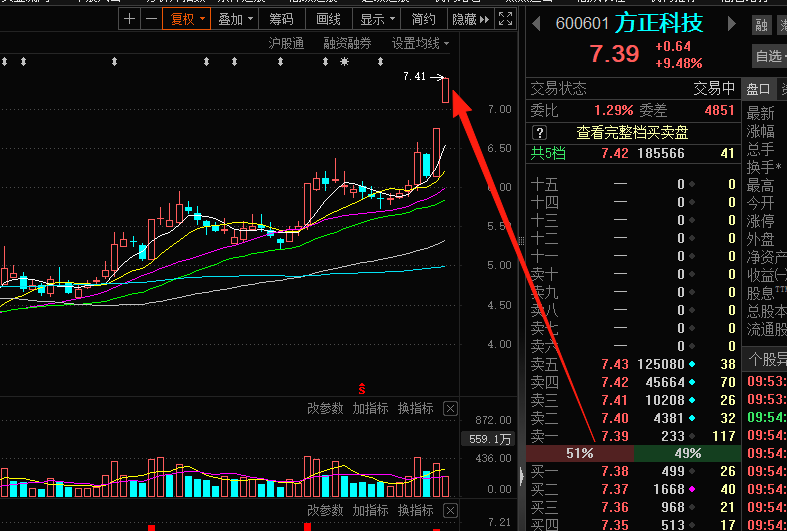Select 卖五 price 7.43
787x531 pixels.
click(x=615, y=364)
